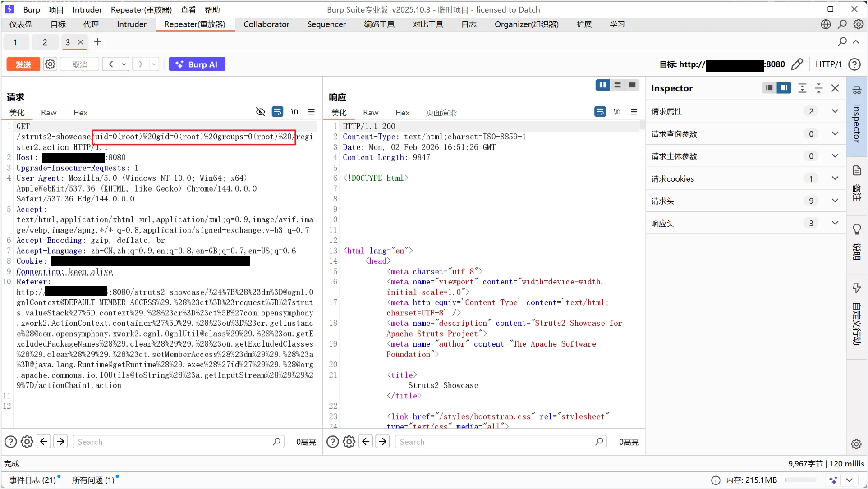The image size is (868, 489).
Task: Open the 事件日志 (21) event log
Action: point(32,480)
